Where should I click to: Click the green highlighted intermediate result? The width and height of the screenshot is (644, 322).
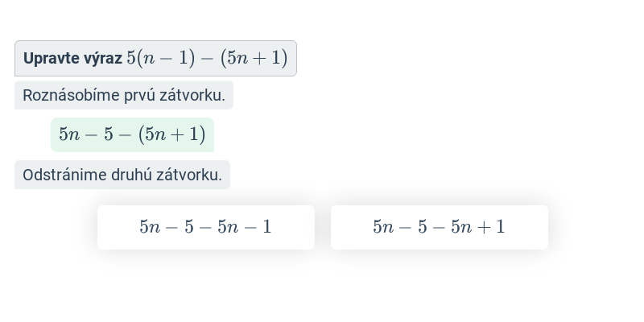[132, 134]
